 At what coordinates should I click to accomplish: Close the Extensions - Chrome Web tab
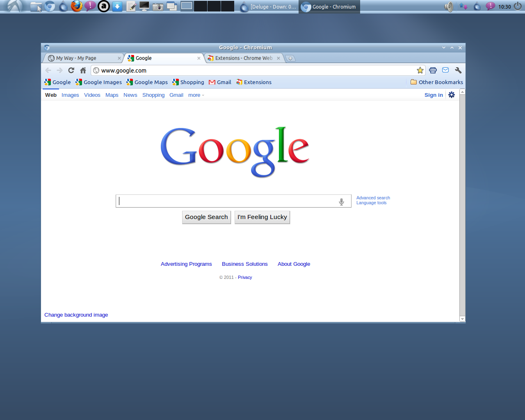click(278, 58)
